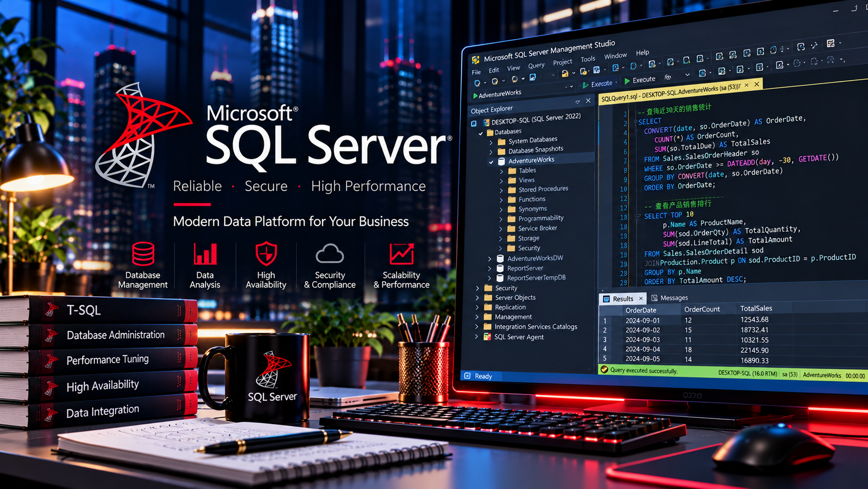This screenshot has height=489, width=868.
Task: Click the sa (53) status bar entry
Action: tap(790, 374)
